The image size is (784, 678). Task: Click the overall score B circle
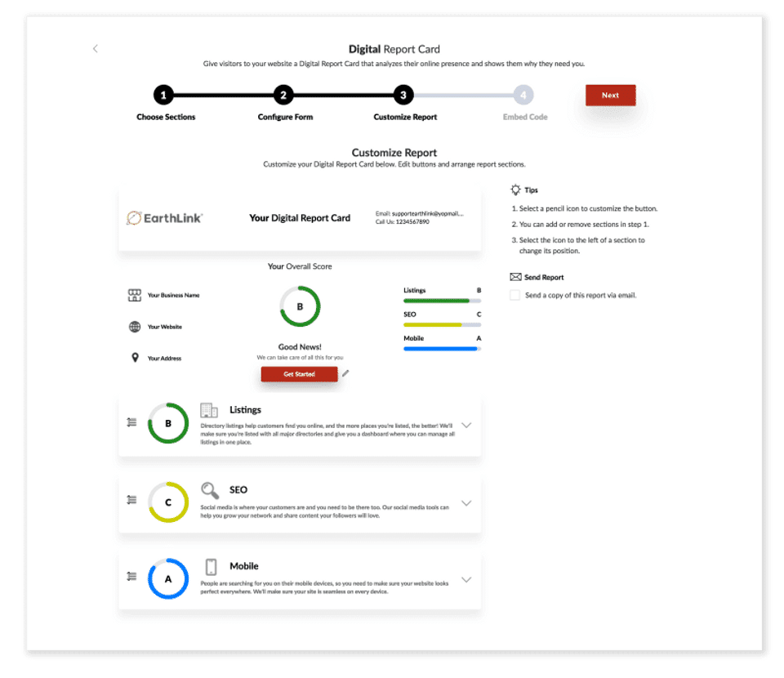point(300,306)
